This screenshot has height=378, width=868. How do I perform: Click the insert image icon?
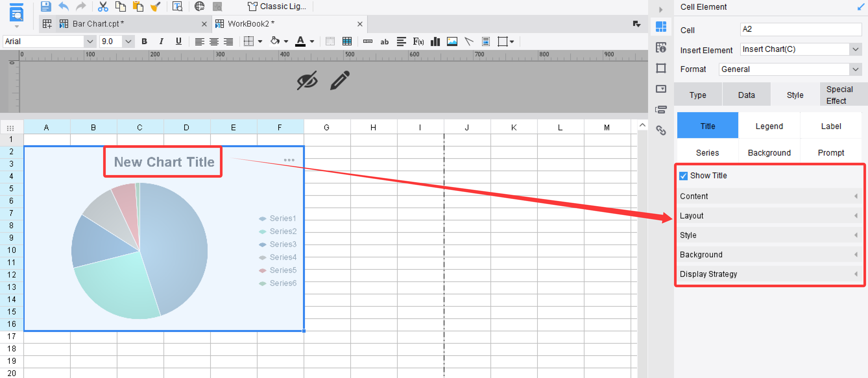452,41
